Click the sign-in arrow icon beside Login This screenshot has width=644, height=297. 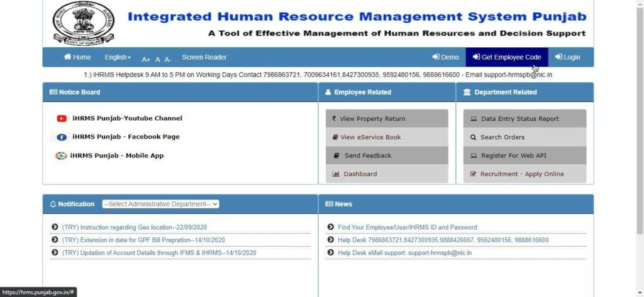(x=558, y=57)
